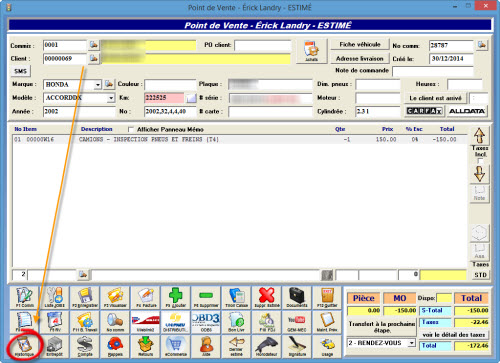Open the Historique hourglass icon

point(24,346)
